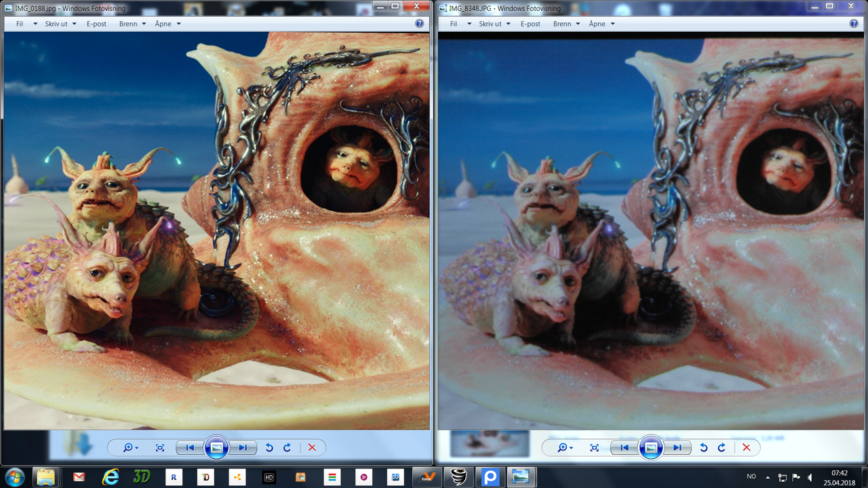
Task: Go to previous photo in IMG_0188 window
Action: [190, 447]
